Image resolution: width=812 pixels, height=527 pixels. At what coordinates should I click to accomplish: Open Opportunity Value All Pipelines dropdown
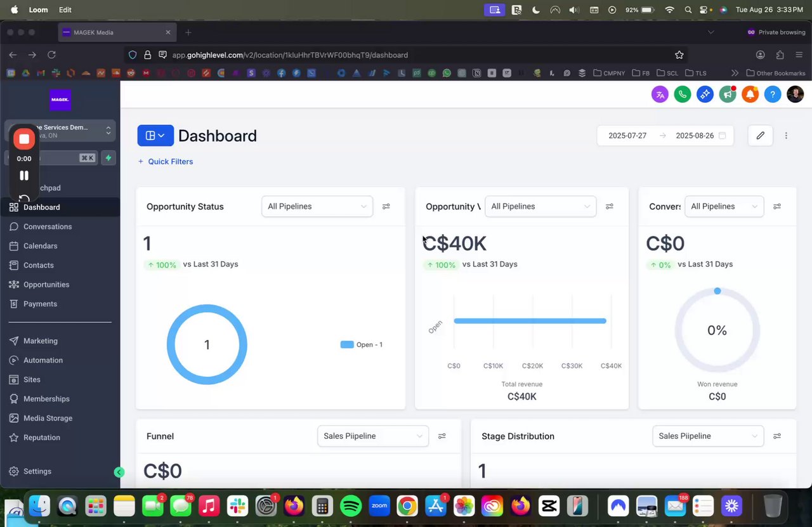pyautogui.click(x=540, y=206)
